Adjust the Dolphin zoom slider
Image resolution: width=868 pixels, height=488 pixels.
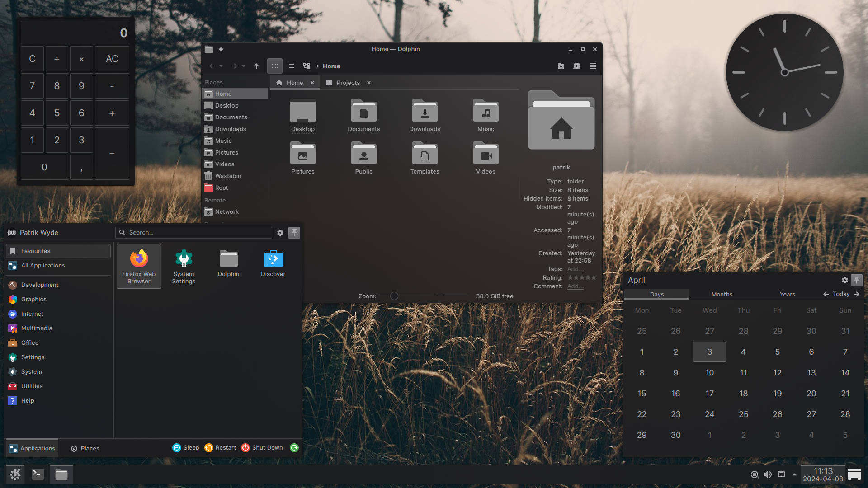394,296
